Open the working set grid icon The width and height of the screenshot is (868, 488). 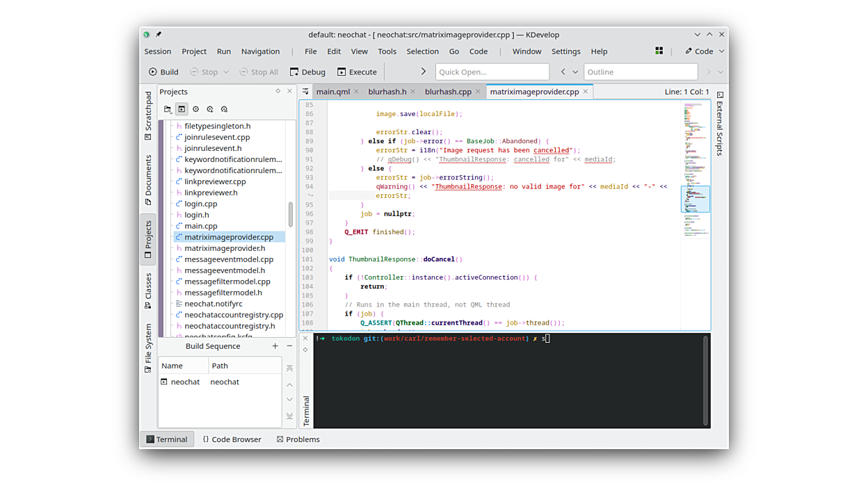[659, 51]
